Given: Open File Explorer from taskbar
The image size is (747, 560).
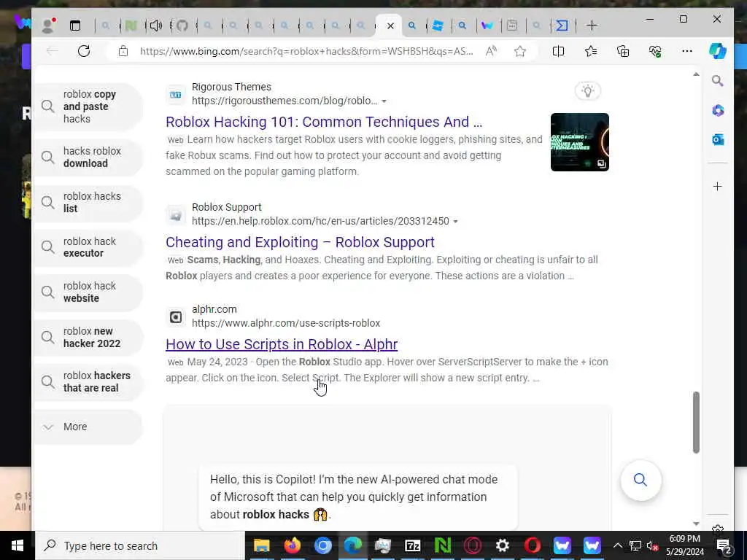Looking at the screenshot, I should (x=261, y=545).
